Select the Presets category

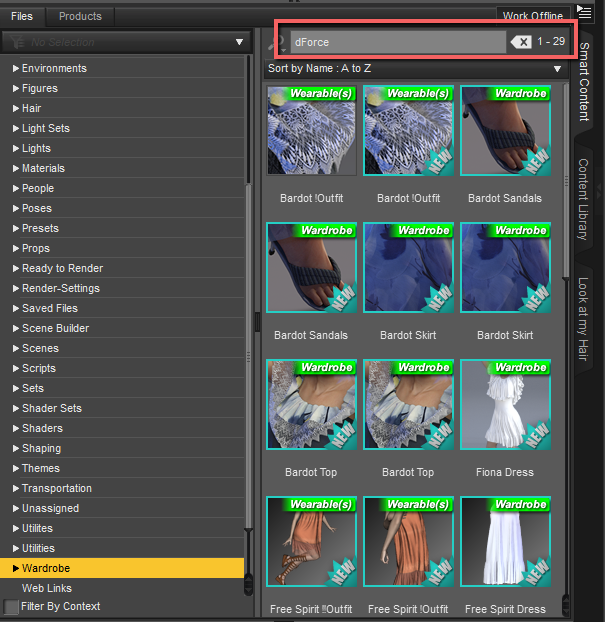pyautogui.click(x=40, y=228)
